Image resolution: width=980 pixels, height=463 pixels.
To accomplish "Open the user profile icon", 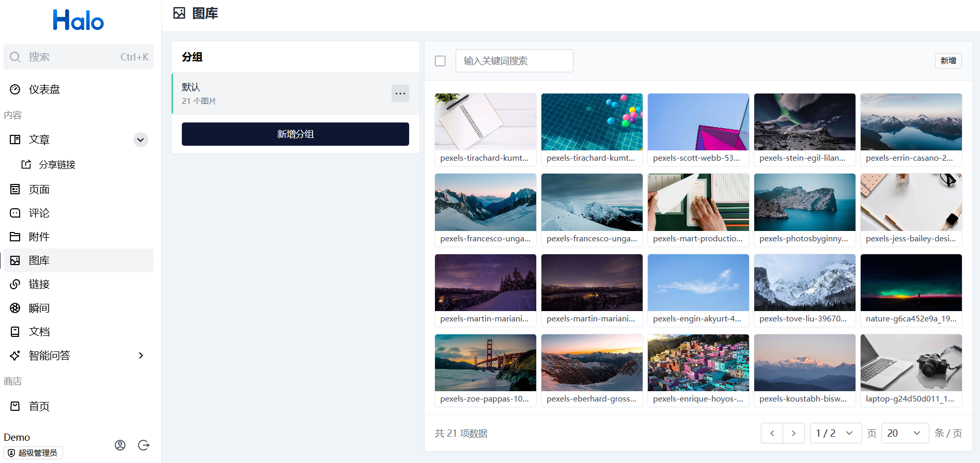I will point(120,445).
